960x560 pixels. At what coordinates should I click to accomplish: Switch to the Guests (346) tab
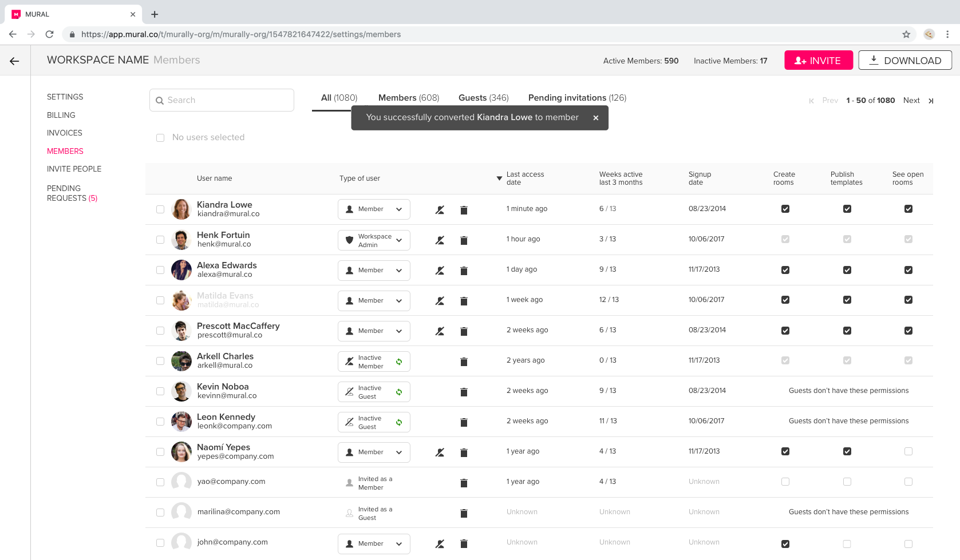tap(484, 98)
